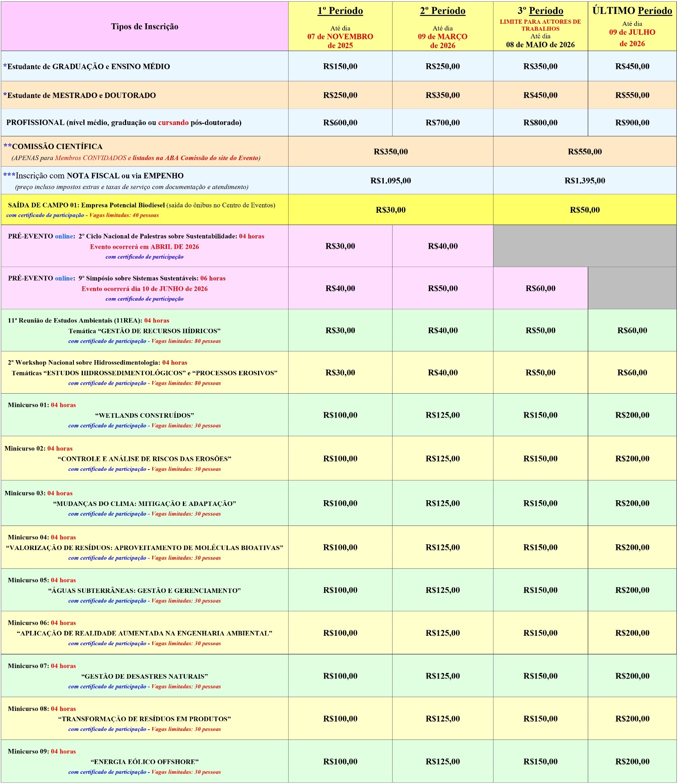
Task: Click the PROFISSIONAL R$900,00 last period price
Action: coord(632,123)
